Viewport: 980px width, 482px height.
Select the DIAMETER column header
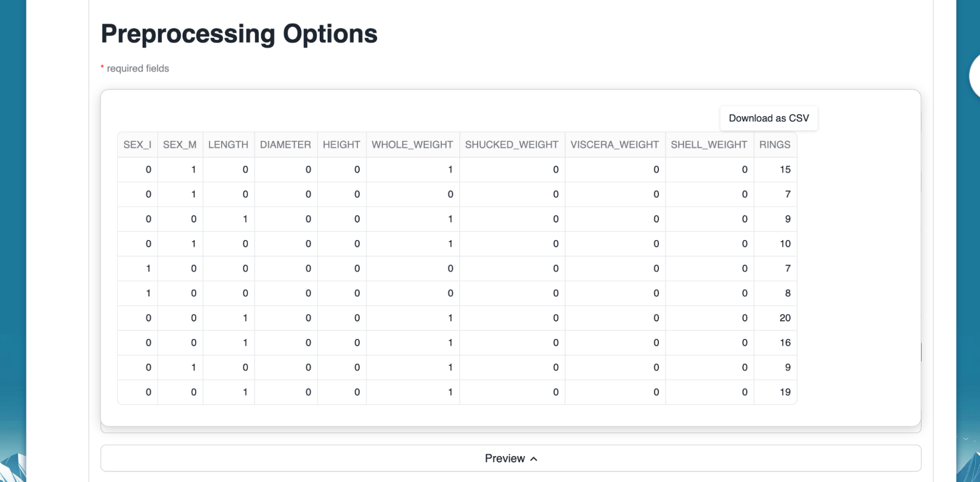pos(285,145)
